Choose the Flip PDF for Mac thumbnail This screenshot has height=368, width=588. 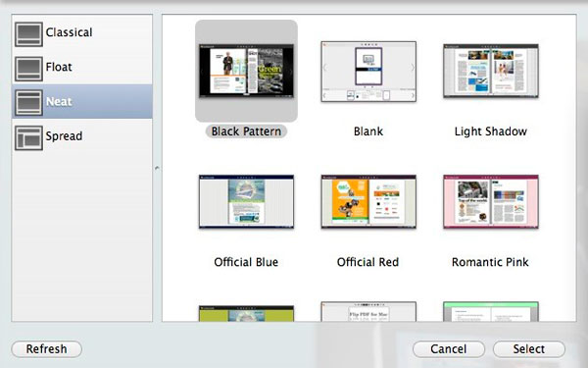368,311
